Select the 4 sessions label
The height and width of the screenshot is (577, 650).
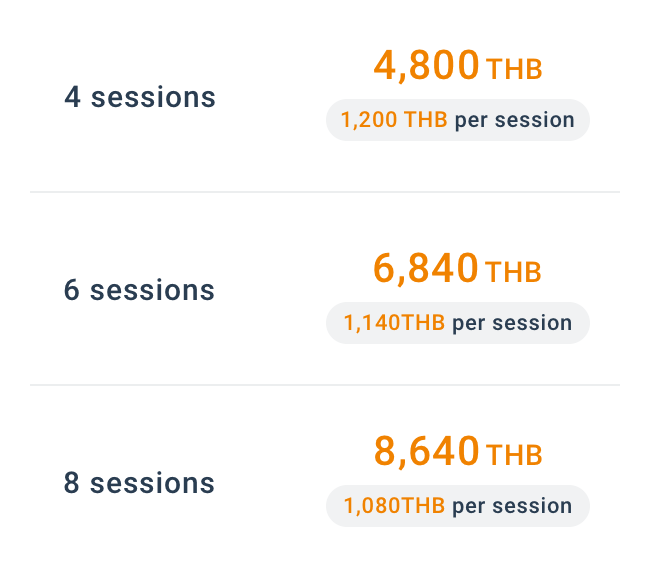click(140, 97)
